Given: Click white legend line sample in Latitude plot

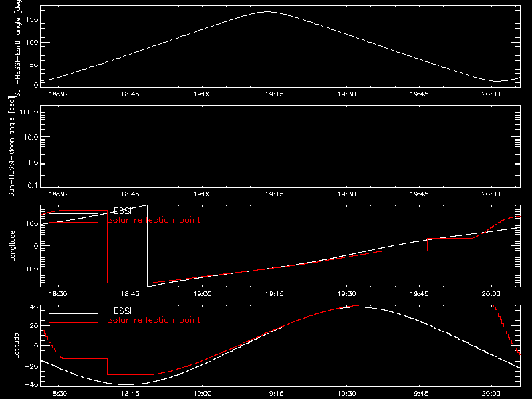Looking at the screenshot, I should click(x=74, y=313).
